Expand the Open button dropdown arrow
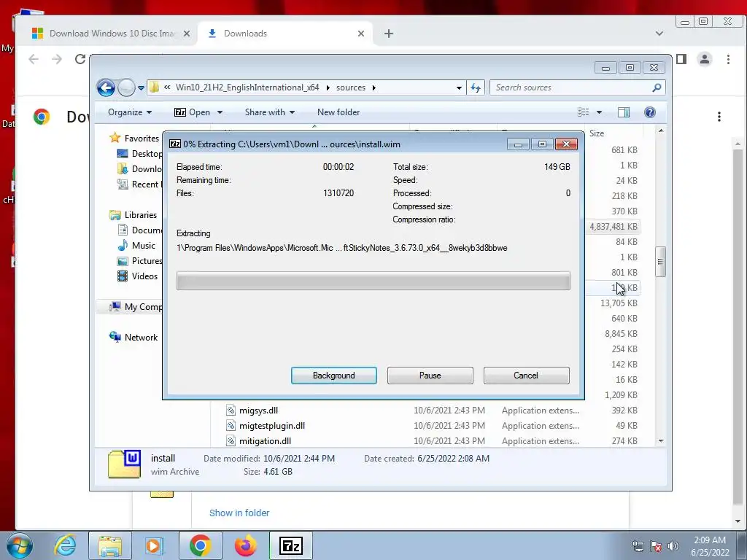The width and height of the screenshot is (747, 560). pyautogui.click(x=220, y=112)
